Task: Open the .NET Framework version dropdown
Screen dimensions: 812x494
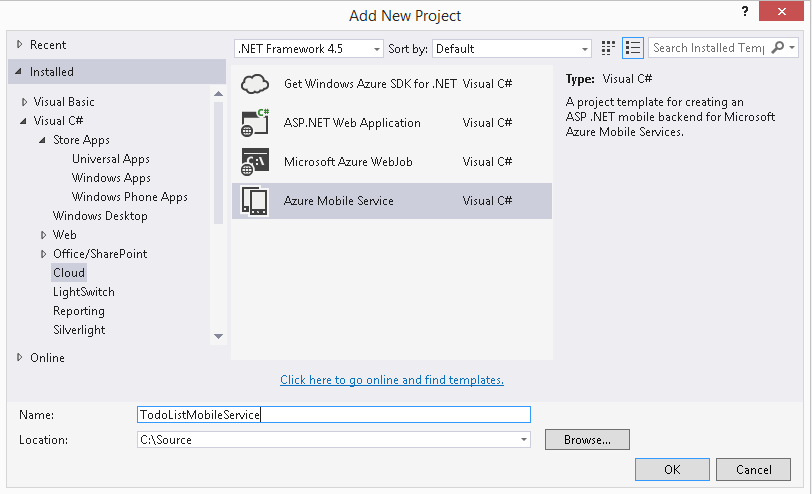Action: tap(377, 49)
